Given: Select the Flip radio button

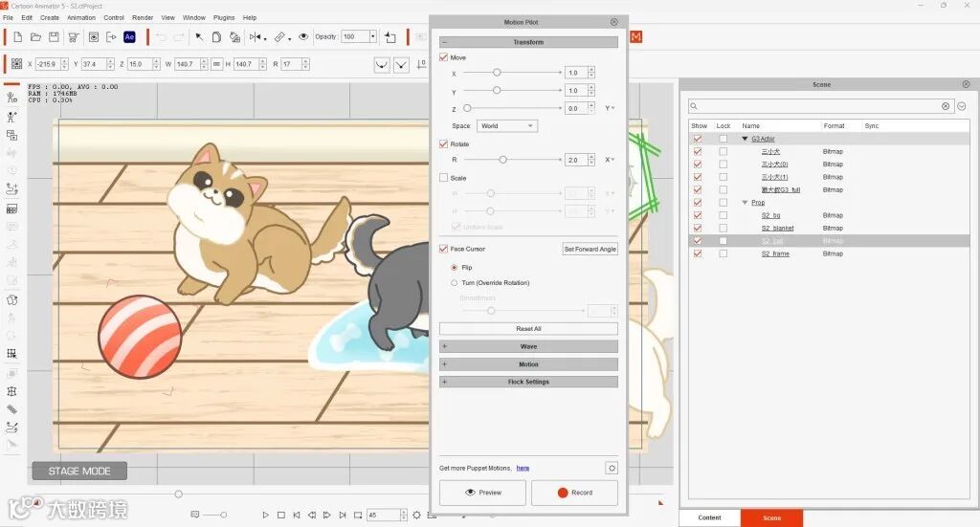Looking at the screenshot, I should coord(455,267).
